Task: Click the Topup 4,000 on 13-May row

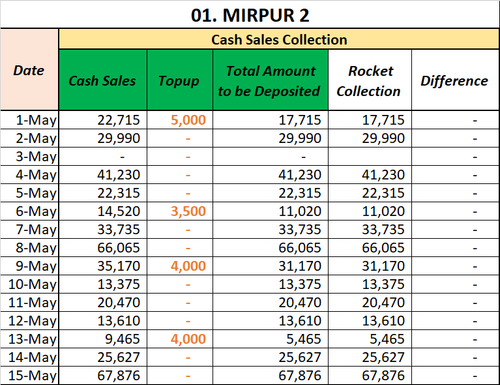Action: tap(179, 339)
